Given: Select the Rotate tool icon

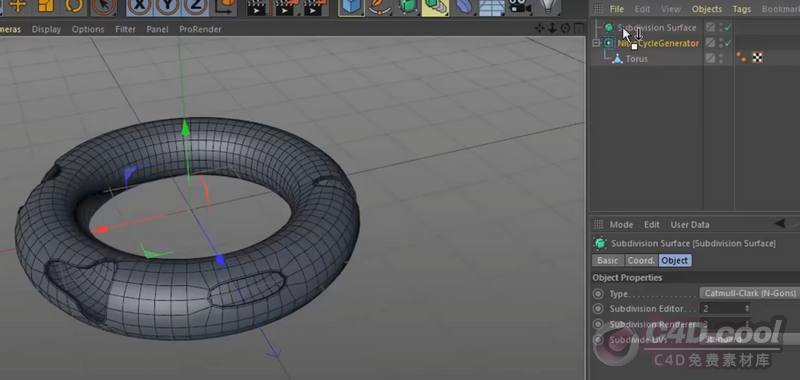Looking at the screenshot, I should pyautogui.click(x=74, y=7).
